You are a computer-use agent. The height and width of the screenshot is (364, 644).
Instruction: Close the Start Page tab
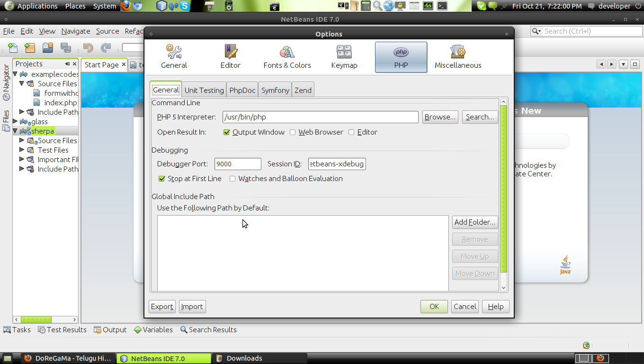124,64
